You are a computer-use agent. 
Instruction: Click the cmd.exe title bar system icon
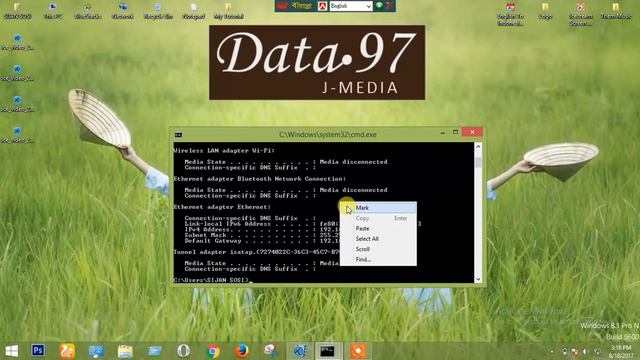point(178,134)
